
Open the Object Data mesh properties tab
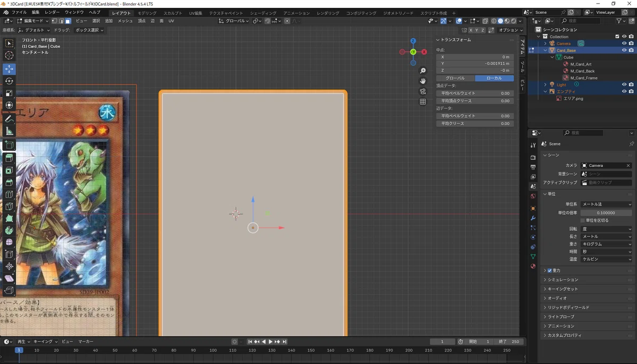click(533, 257)
